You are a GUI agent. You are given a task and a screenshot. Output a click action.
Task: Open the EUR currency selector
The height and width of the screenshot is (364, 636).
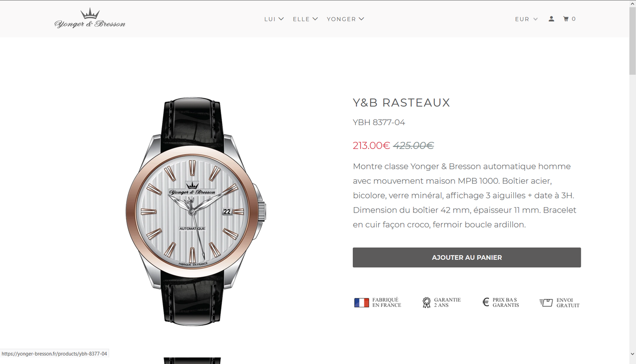[x=527, y=19]
